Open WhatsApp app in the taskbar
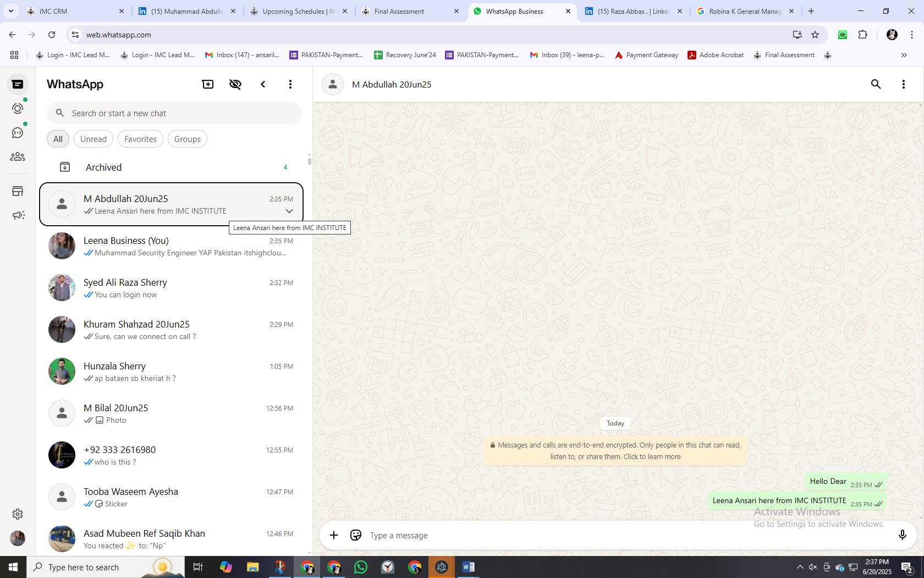Screen dimensions: 924x578 (361, 567)
